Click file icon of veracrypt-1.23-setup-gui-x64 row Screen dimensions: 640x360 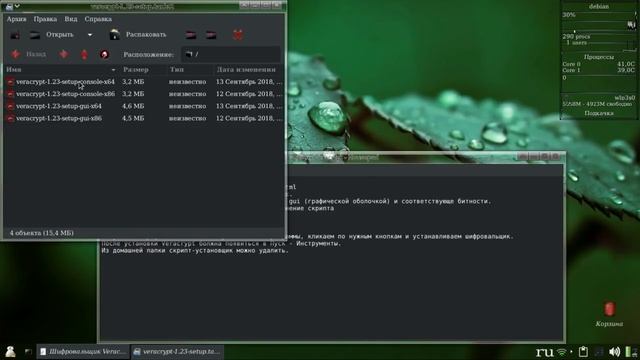(11, 106)
